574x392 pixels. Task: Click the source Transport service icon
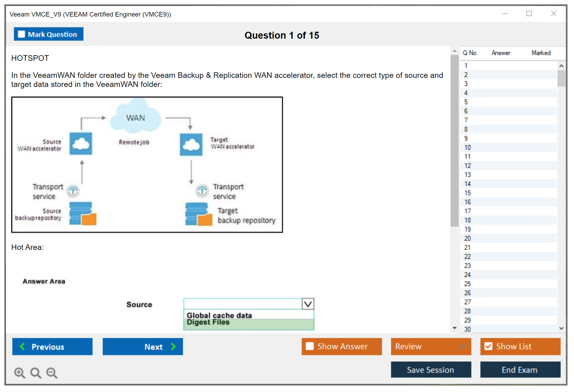(x=73, y=191)
